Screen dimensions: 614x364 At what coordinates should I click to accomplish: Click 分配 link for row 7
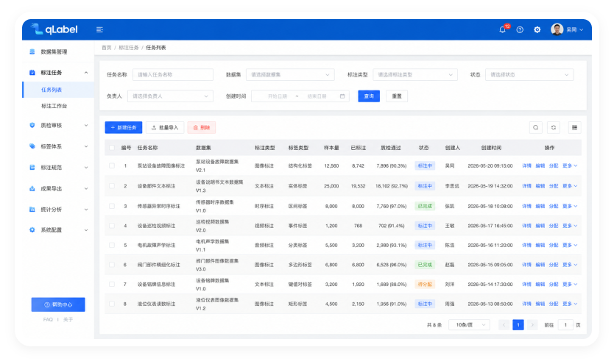pos(554,285)
